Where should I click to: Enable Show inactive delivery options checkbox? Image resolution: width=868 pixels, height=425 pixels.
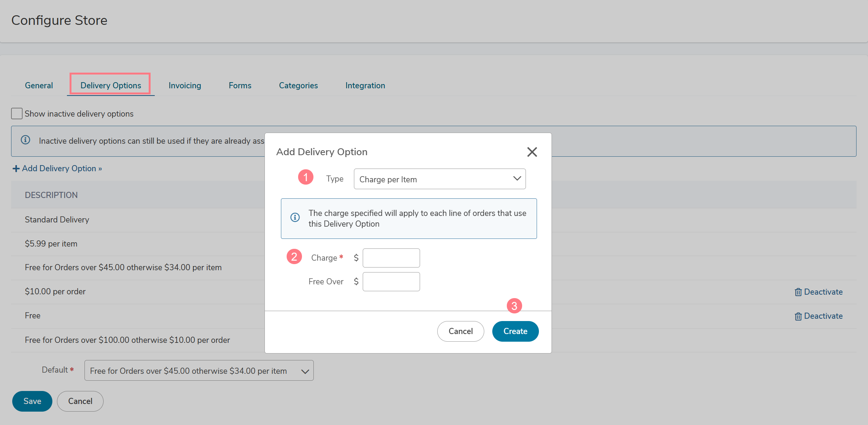click(17, 114)
